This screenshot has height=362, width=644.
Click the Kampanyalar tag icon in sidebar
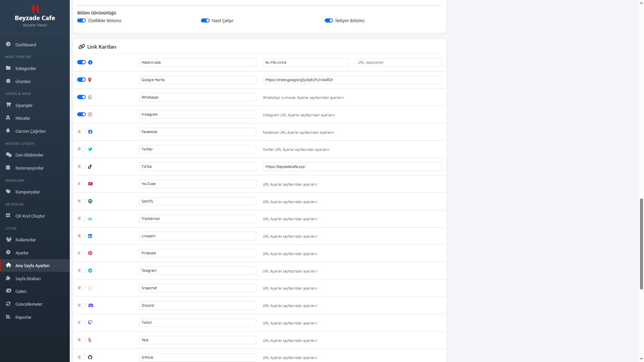coord(8,191)
